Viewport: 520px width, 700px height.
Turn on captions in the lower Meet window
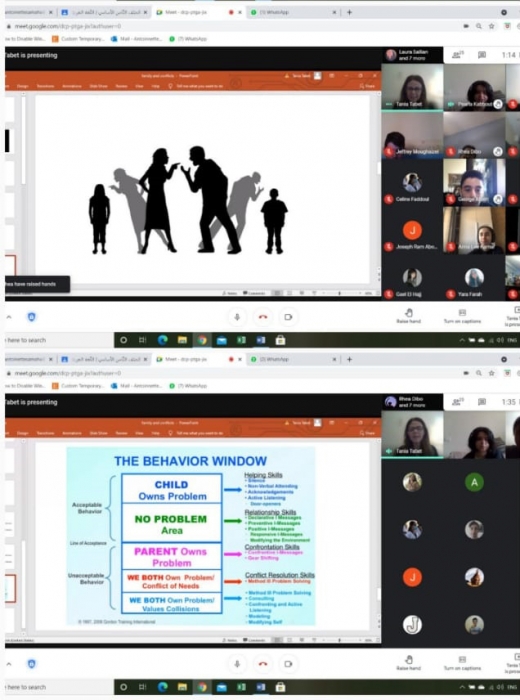coord(462,662)
